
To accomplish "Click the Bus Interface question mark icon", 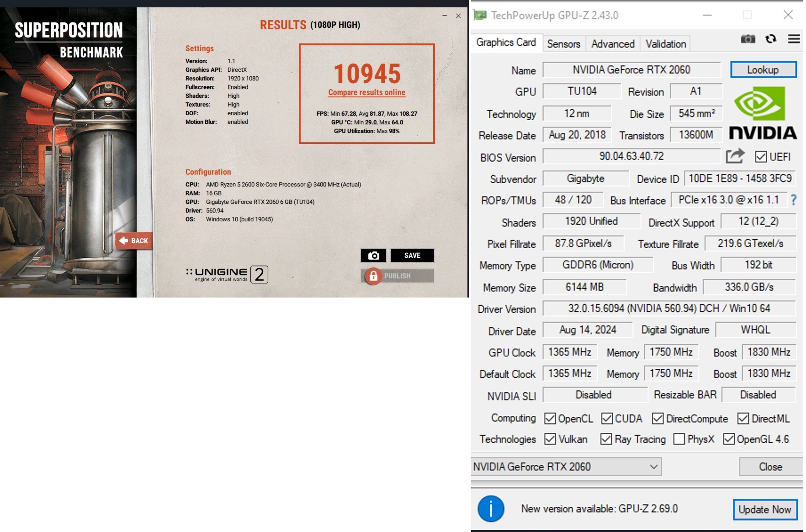I will tap(794, 200).
